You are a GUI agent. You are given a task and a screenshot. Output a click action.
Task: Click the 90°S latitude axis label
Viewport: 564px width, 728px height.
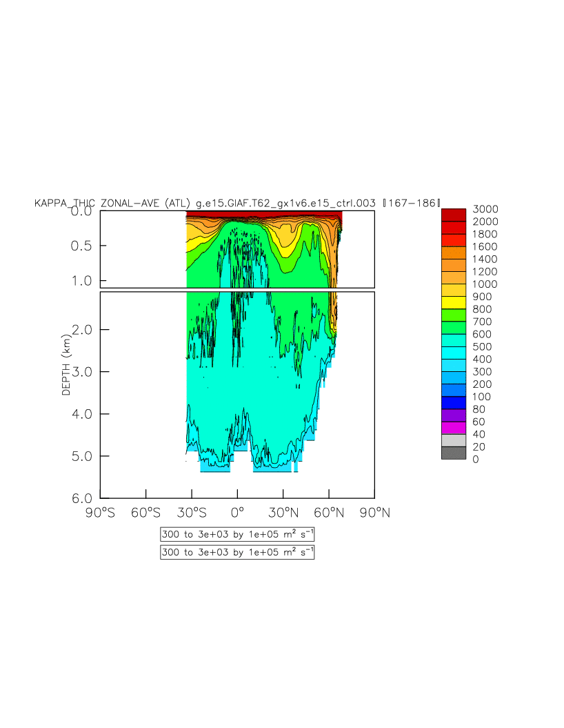coord(100,512)
